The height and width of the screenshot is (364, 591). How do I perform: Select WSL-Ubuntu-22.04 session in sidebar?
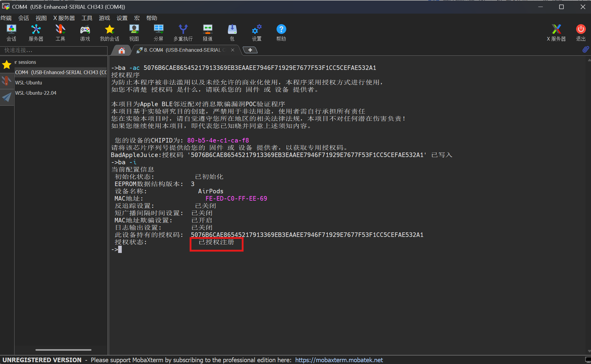tap(36, 93)
